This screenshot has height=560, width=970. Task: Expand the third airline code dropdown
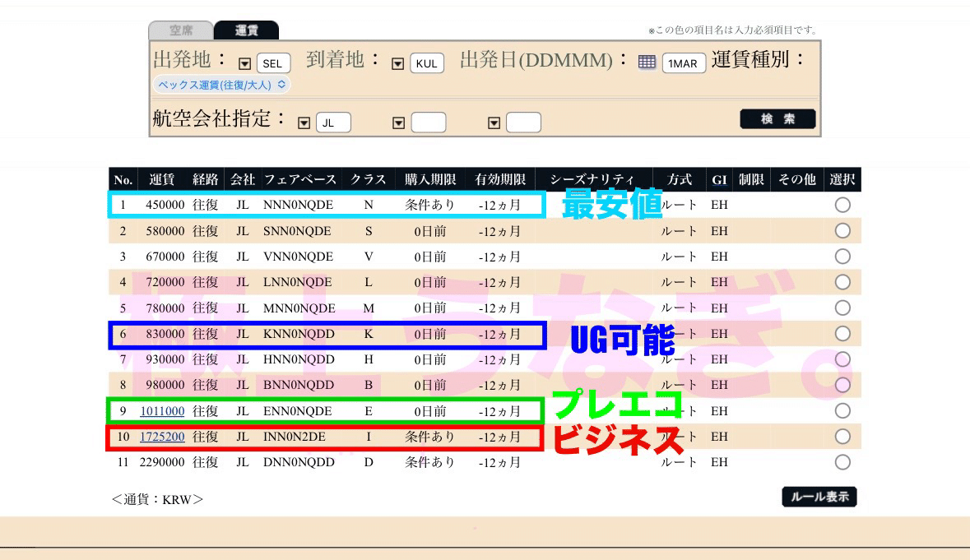click(494, 121)
